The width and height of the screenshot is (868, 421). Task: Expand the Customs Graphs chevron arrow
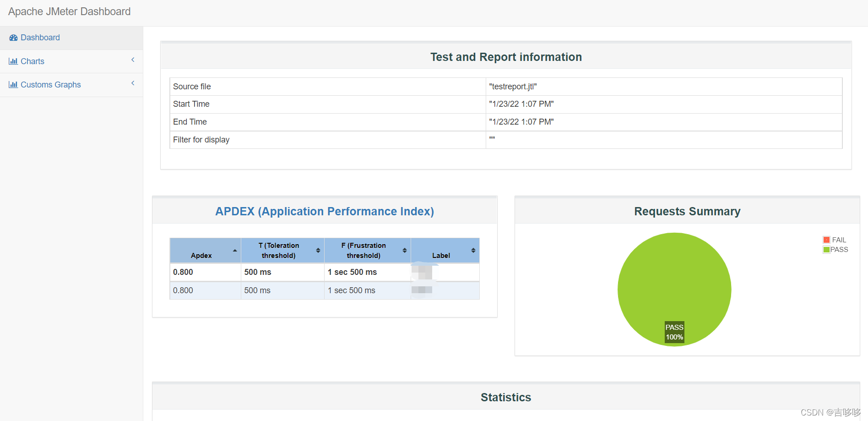pos(133,83)
